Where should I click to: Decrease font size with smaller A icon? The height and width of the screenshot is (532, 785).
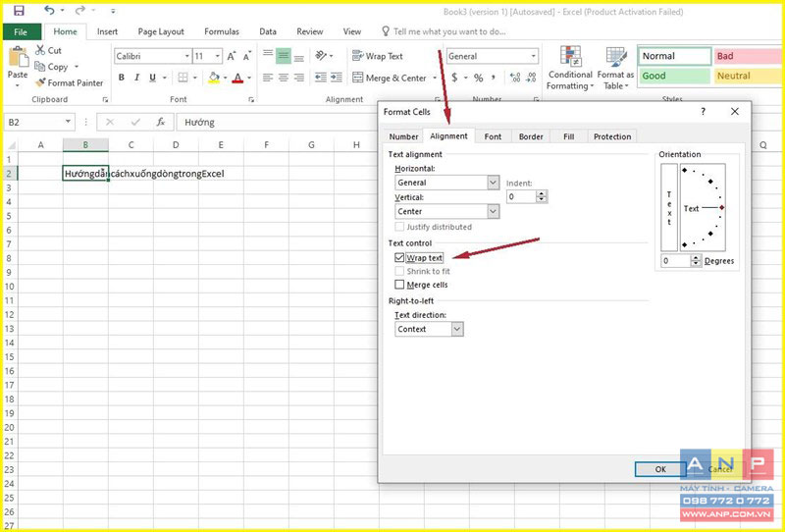[247, 56]
